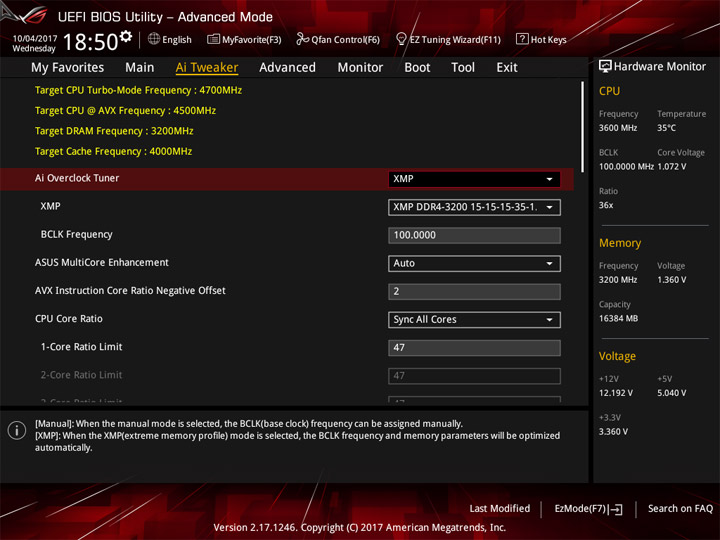This screenshot has height=540, width=720.
Task: Go to the Advanced tab
Action: click(x=287, y=68)
